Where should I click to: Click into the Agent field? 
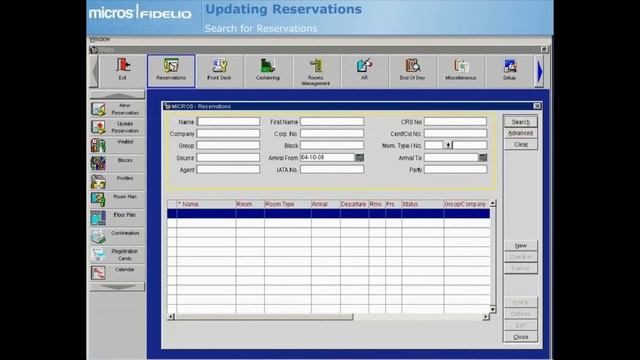(228, 169)
